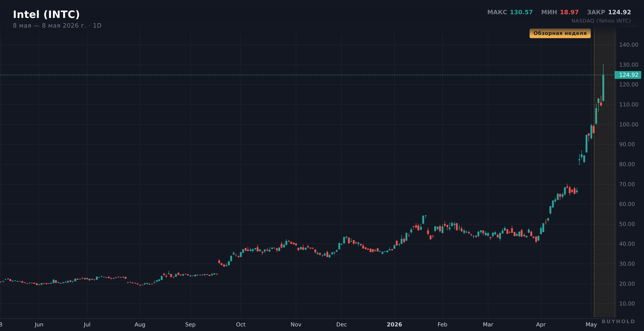Click the 110.00 price axis label
The height and width of the screenshot is (331, 644).
[629, 104]
